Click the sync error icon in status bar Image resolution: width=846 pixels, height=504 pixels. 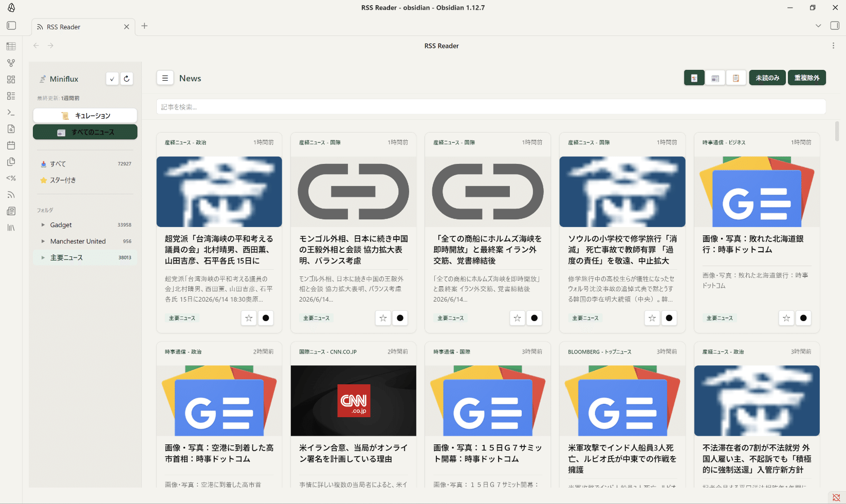(x=836, y=497)
